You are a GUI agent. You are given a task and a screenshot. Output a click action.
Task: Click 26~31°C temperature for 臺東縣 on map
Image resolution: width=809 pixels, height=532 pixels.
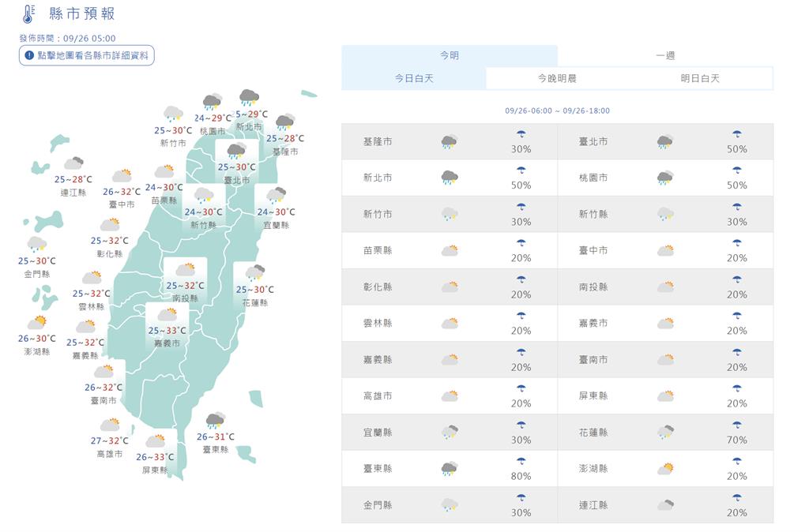(x=215, y=436)
